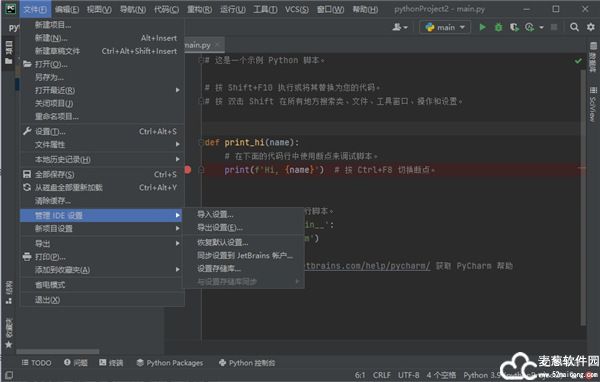Choose 打开(O)... with folder icon
The height and width of the screenshot is (382, 600).
tap(102, 64)
